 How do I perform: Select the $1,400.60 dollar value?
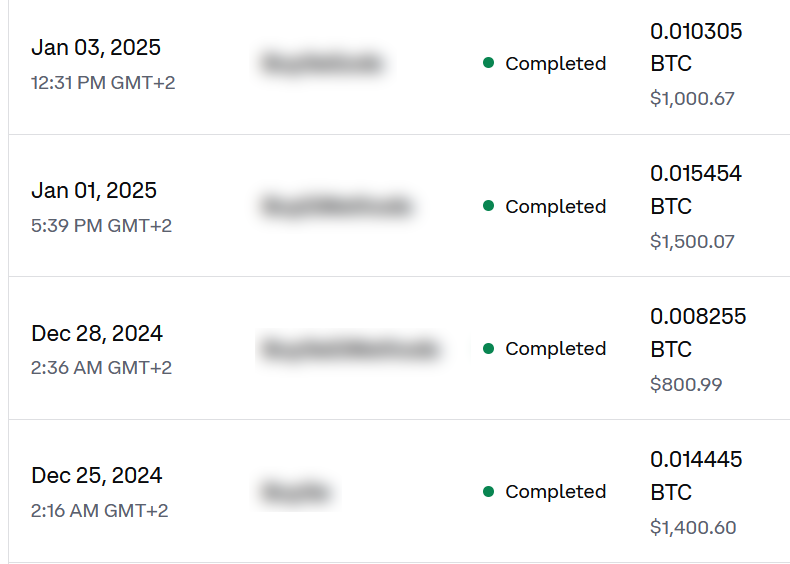(693, 527)
